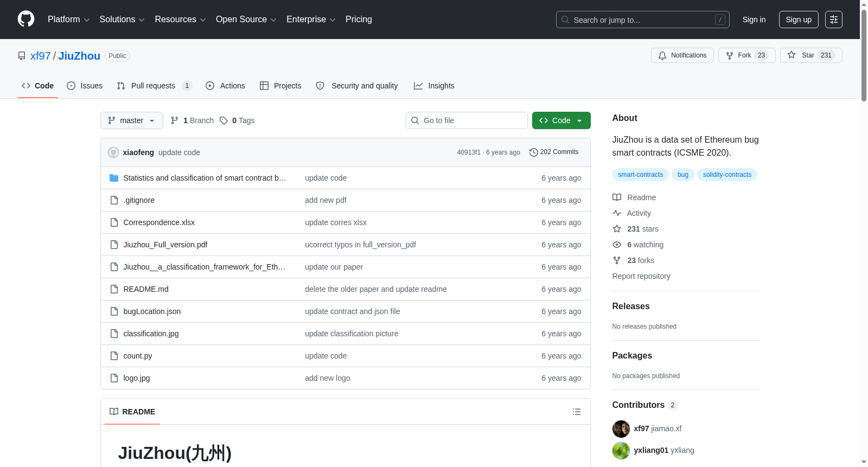868x467 pixels.
Task: Click the file icon for bugLocation.json
Action: [114, 311]
